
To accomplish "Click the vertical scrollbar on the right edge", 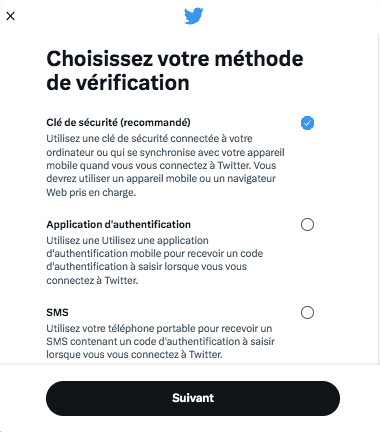I will tap(379, 199).
